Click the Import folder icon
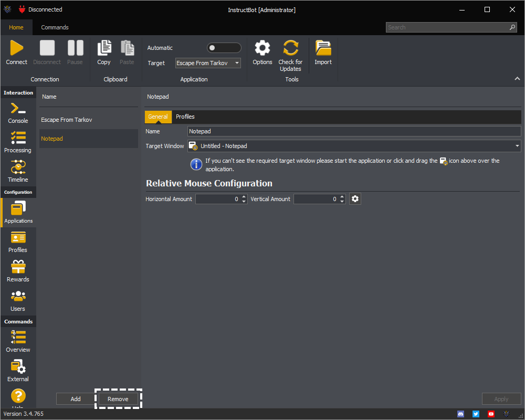Image resolution: width=525 pixels, height=420 pixels. [x=323, y=48]
